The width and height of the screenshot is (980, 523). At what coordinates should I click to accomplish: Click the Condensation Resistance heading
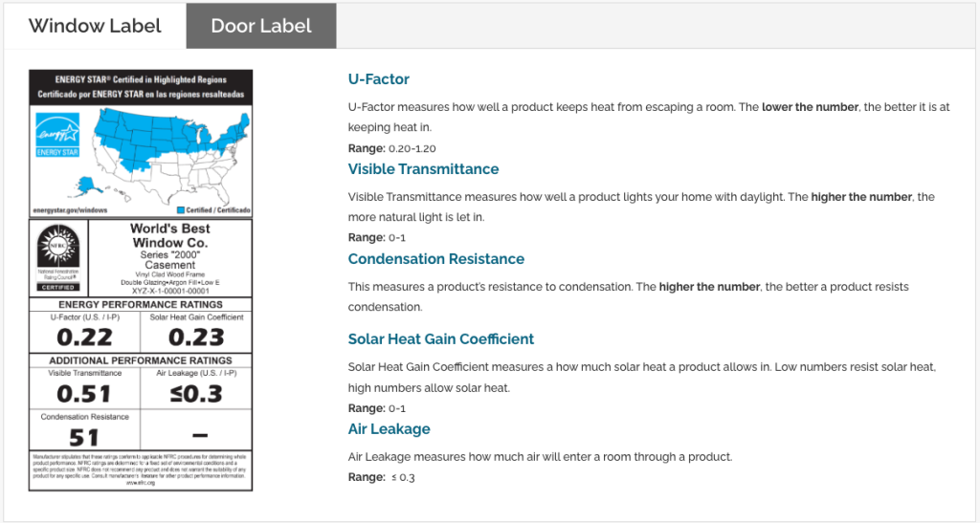pyautogui.click(x=436, y=259)
